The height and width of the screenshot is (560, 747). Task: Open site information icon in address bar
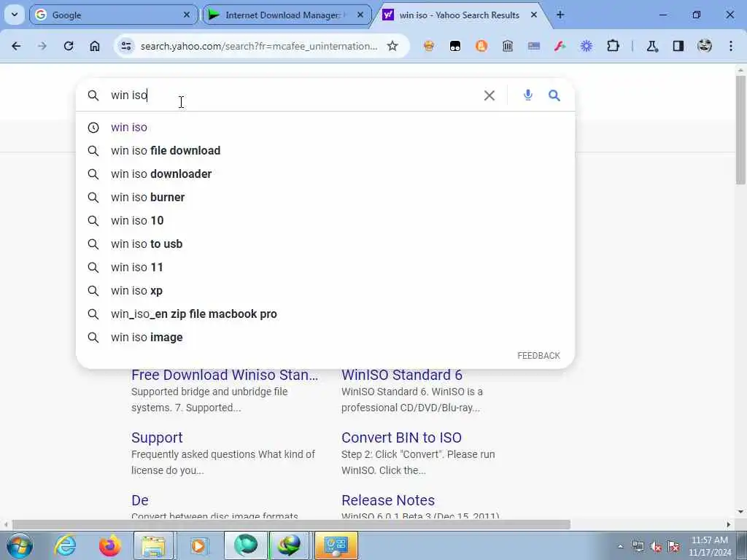[x=126, y=46]
